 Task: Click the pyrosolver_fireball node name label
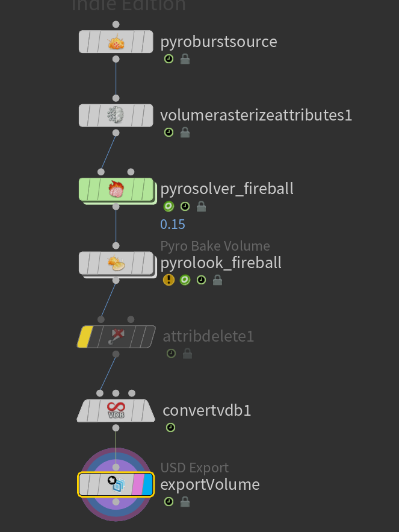pos(227,189)
